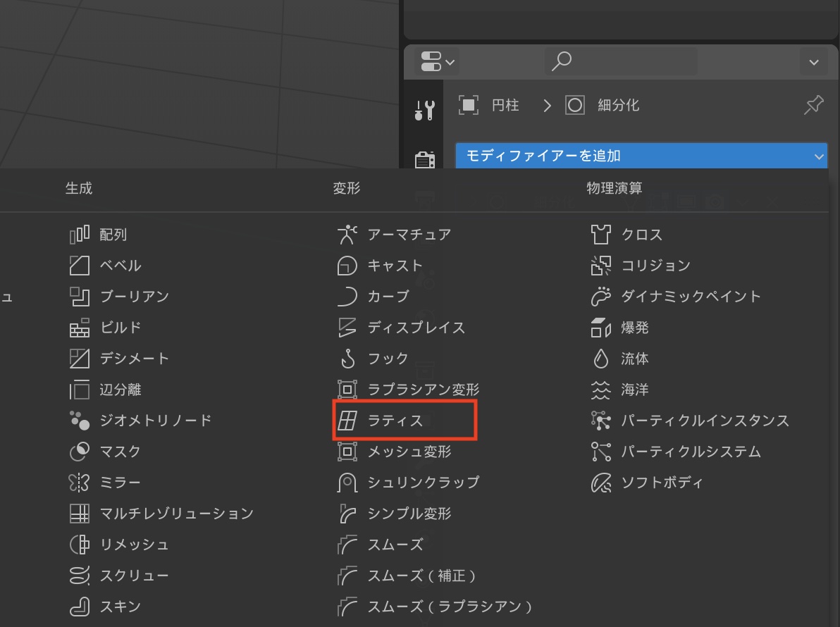Click the Cloth (クロス) shirt icon
The height and width of the screenshot is (627, 840).
[600, 234]
